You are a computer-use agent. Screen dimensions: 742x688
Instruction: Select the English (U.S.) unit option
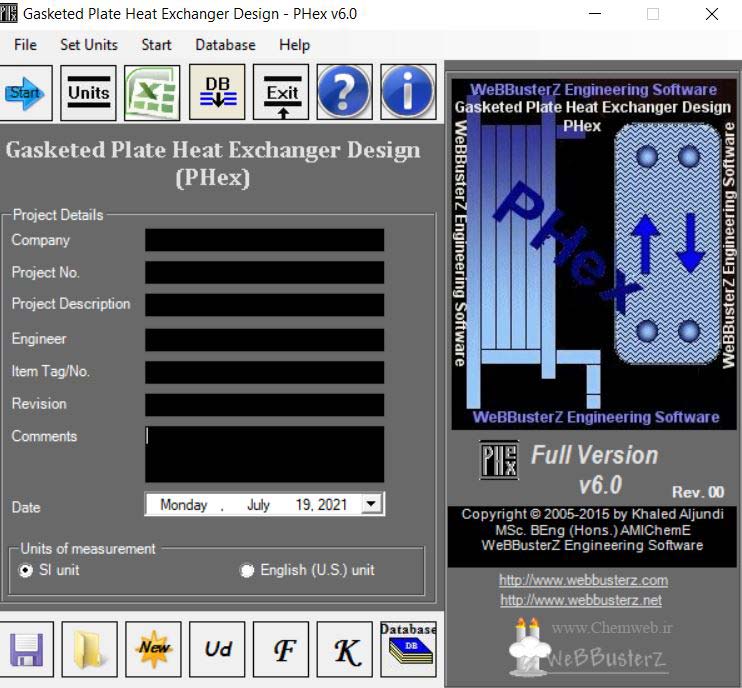247,570
